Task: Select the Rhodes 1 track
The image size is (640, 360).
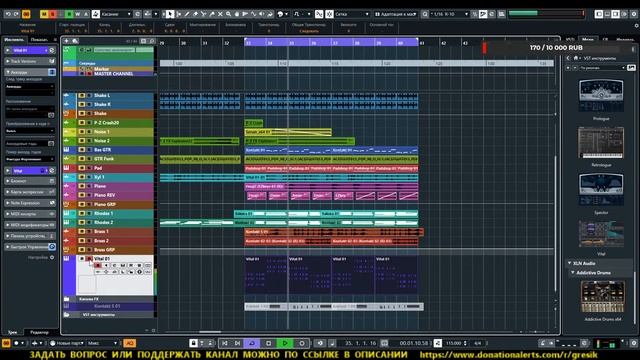Action: click(104, 213)
